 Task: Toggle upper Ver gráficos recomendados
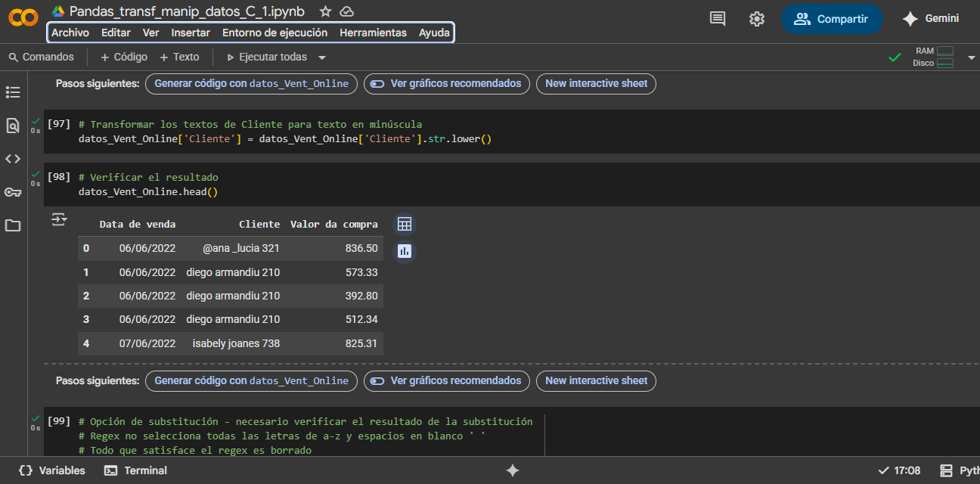click(447, 84)
